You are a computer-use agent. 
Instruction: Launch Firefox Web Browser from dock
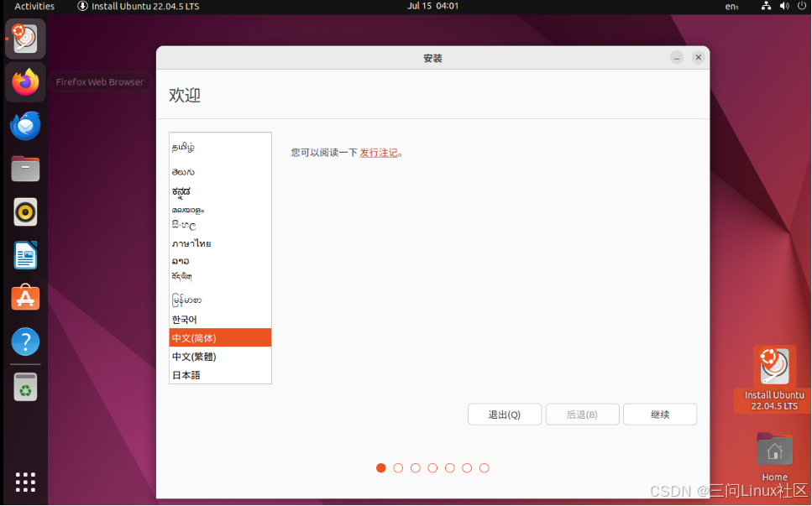click(25, 82)
